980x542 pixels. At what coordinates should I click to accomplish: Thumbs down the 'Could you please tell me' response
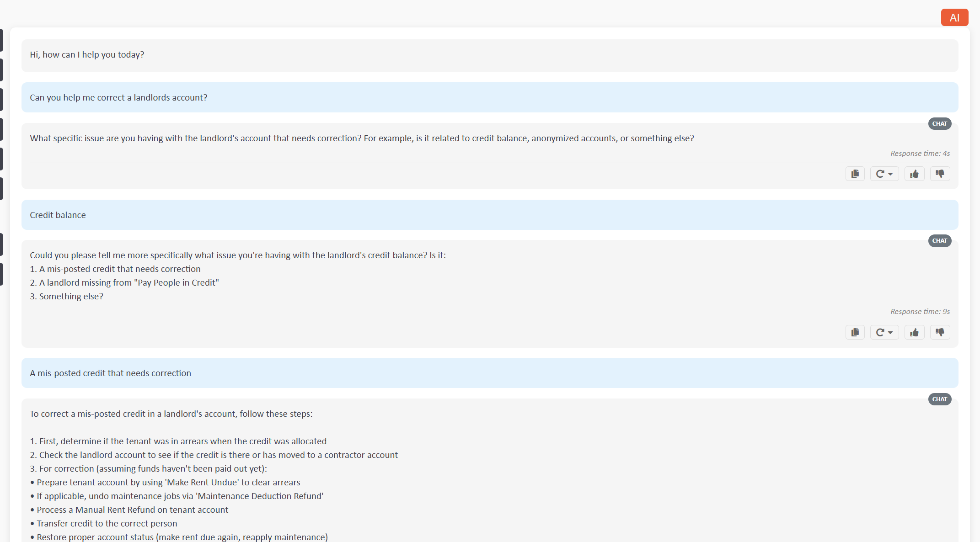940,332
